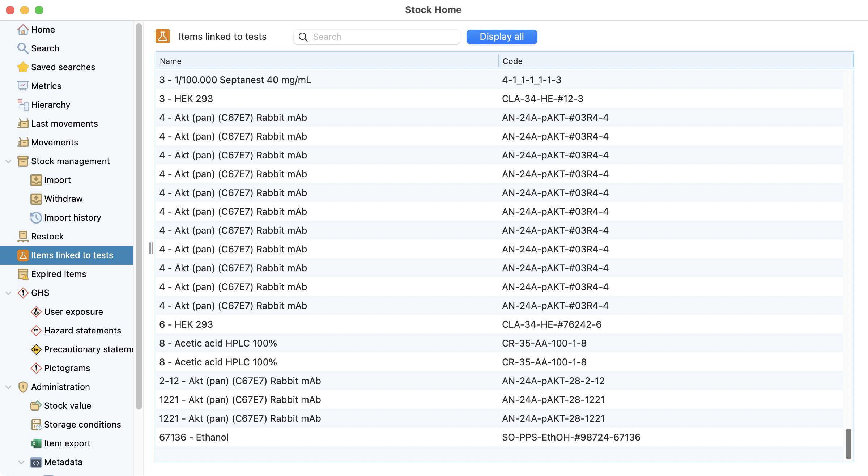The width and height of the screenshot is (868, 476).
Task: Click the Item export Excel icon
Action: (36, 443)
